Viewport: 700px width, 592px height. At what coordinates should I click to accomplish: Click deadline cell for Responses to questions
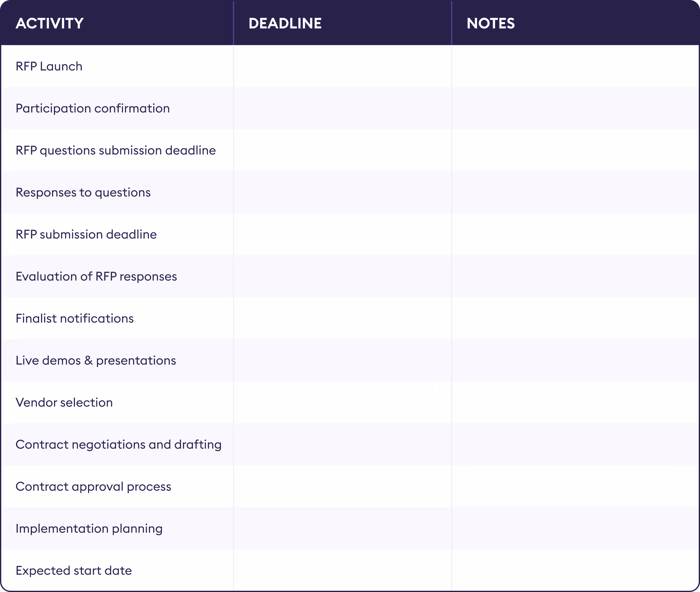click(x=343, y=192)
